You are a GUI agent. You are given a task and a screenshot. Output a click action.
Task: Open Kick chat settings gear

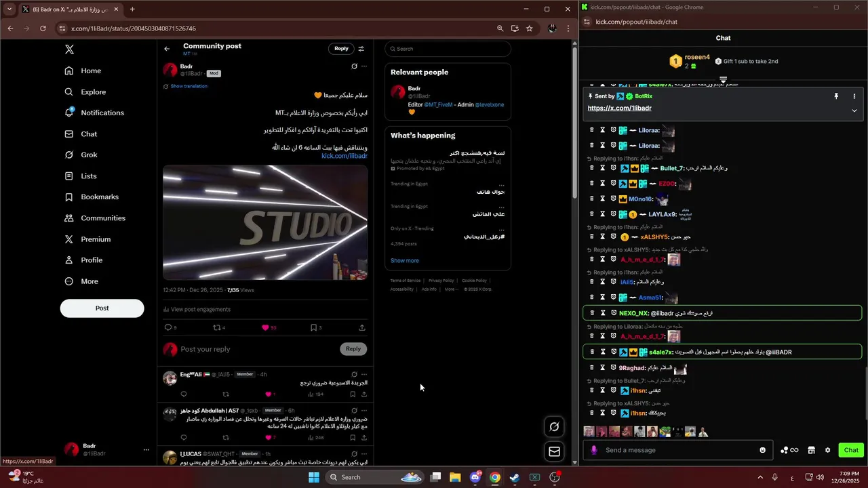pyautogui.click(x=827, y=450)
